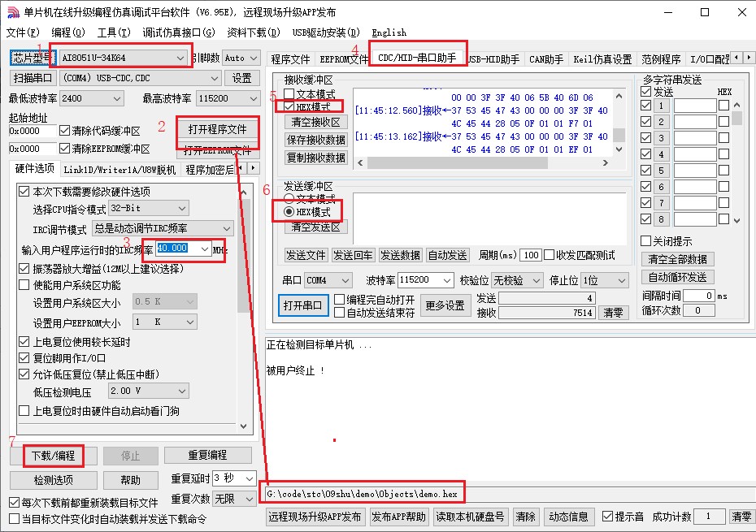Viewport: 756px width, 532px height.
Task: Enable 关闭提示 checkbox
Action: pos(646,241)
